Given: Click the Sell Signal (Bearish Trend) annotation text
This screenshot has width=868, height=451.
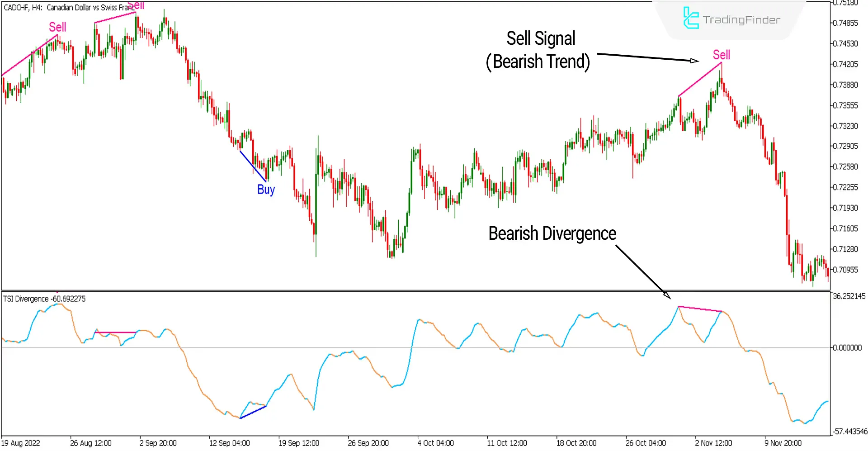Looking at the screenshot, I should click(x=538, y=50).
